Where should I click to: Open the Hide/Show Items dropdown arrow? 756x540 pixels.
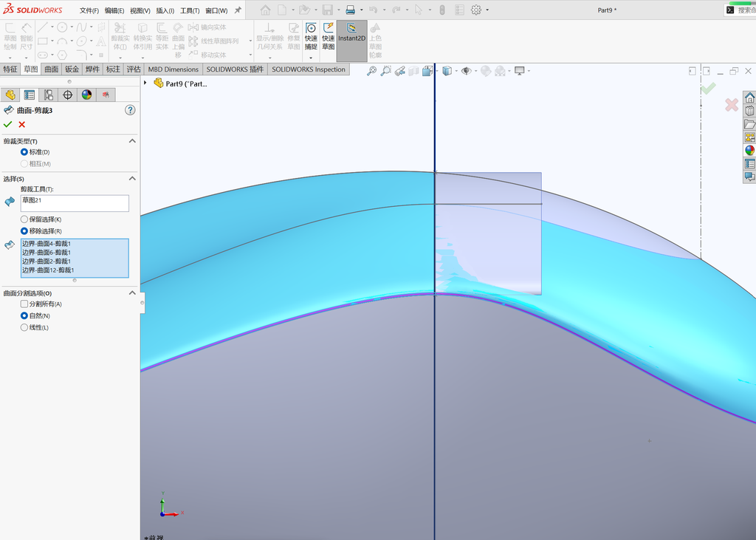tap(475, 72)
